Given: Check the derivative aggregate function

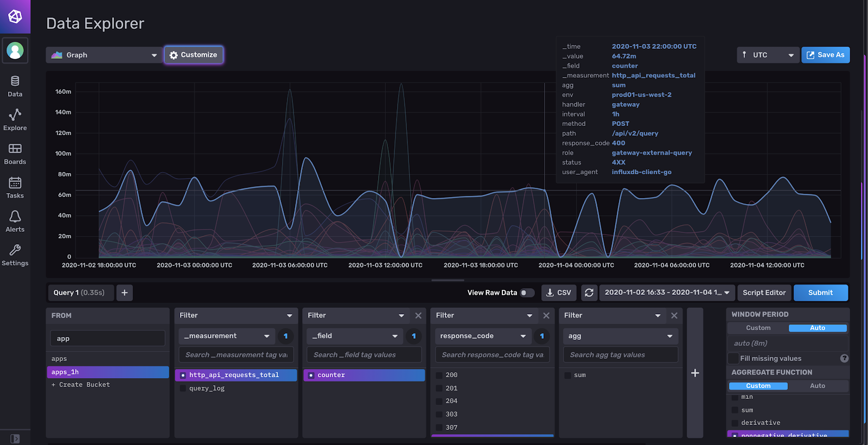Looking at the screenshot, I should pos(735,423).
